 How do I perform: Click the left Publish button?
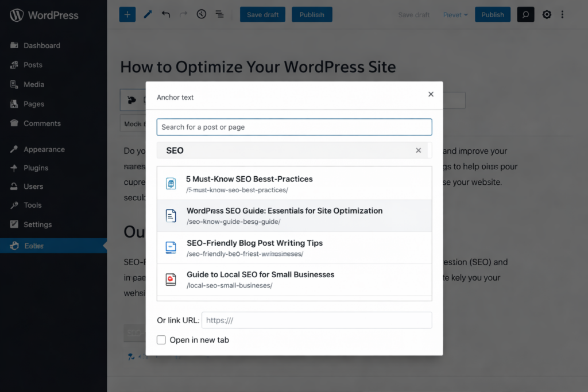coord(312,14)
